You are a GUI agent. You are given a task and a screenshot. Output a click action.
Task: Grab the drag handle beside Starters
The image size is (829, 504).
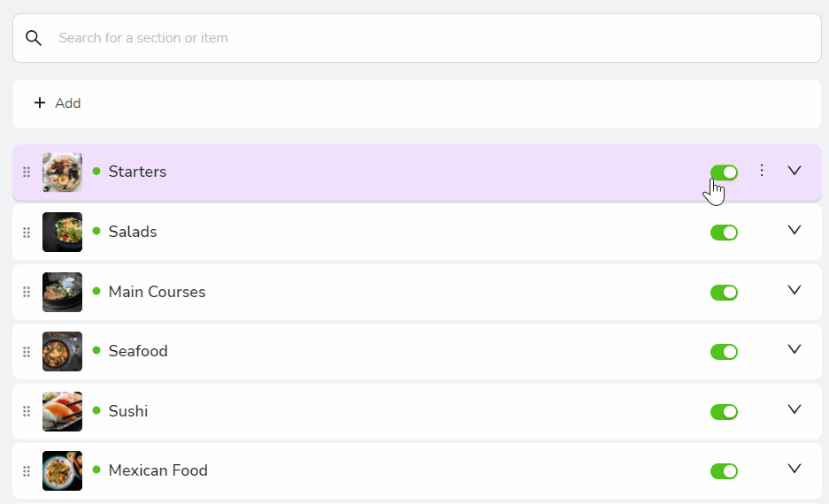27,172
